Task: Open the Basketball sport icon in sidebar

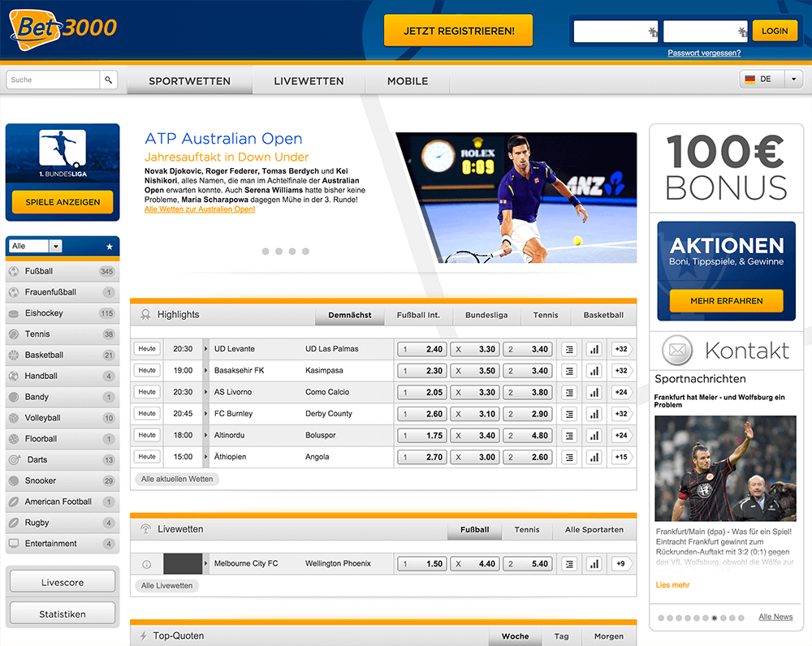Action: pyautogui.click(x=14, y=355)
